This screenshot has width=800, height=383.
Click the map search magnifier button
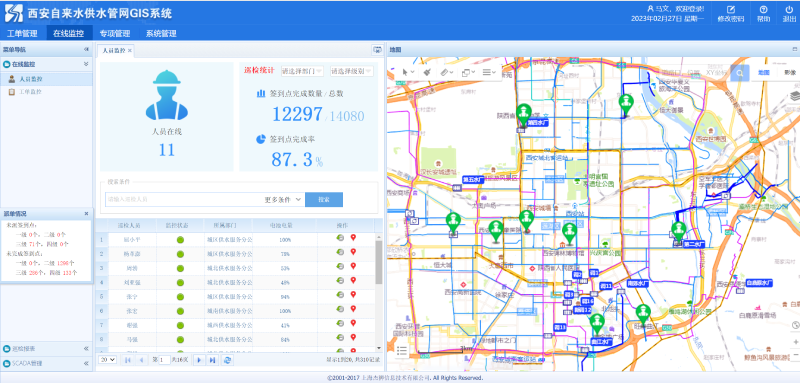[x=739, y=73]
